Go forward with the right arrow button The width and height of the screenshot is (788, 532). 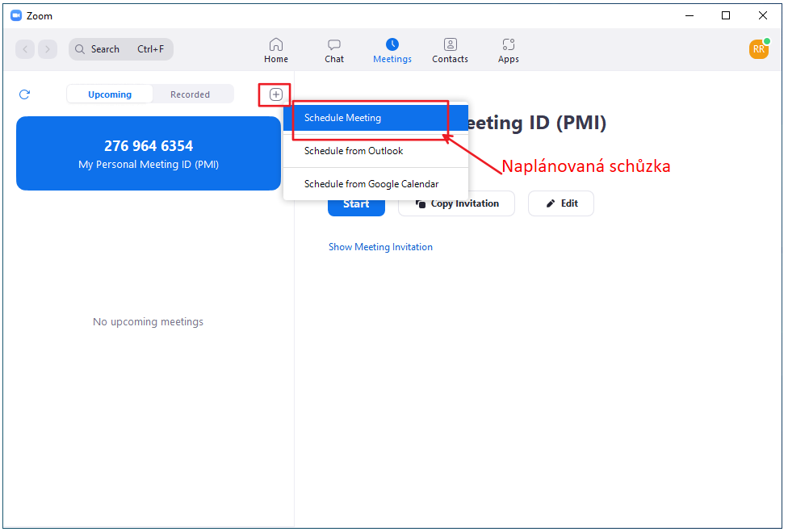[48, 49]
